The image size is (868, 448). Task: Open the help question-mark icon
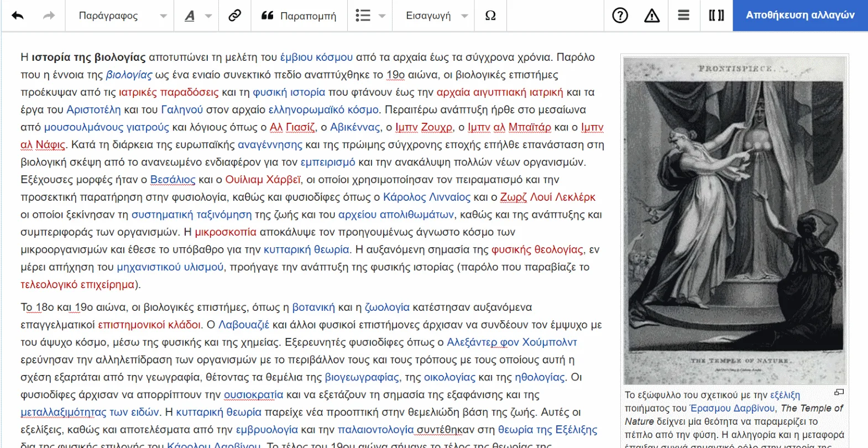pos(620,15)
